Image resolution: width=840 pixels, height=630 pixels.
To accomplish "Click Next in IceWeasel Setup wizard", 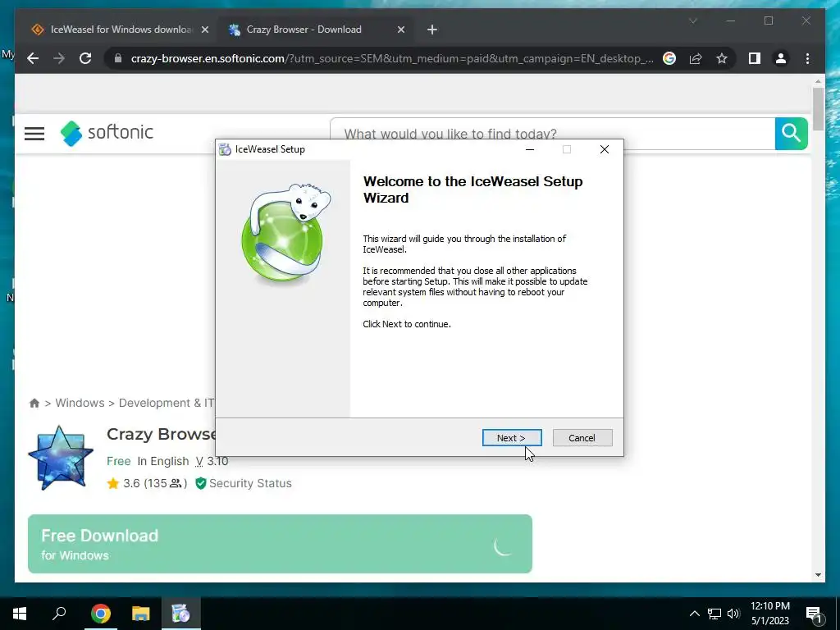I will tap(512, 438).
